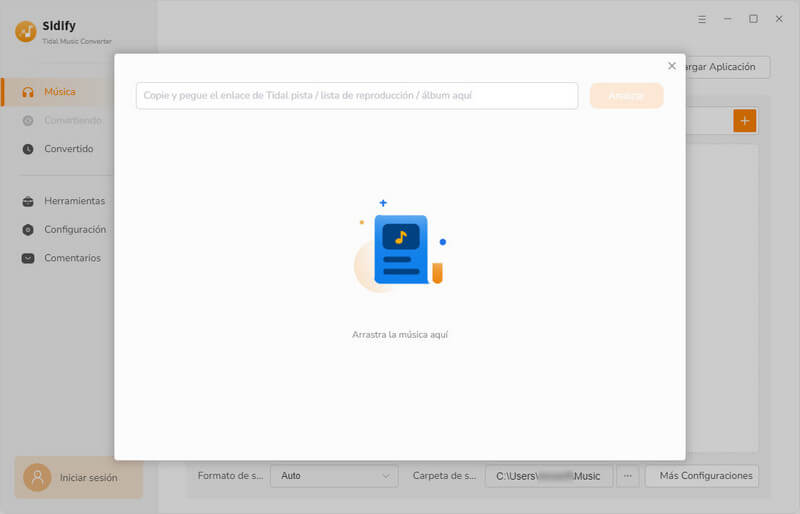Click the Tidal link input field
Image resolution: width=800 pixels, height=514 pixels.
[357, 95]
